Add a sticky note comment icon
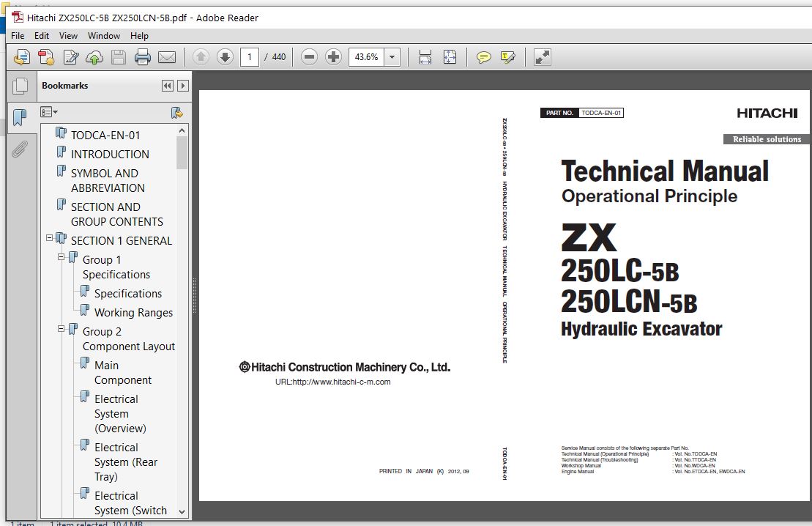Image resolution: width=812 pixels, height=526 pixels. (x=484, y=57)
